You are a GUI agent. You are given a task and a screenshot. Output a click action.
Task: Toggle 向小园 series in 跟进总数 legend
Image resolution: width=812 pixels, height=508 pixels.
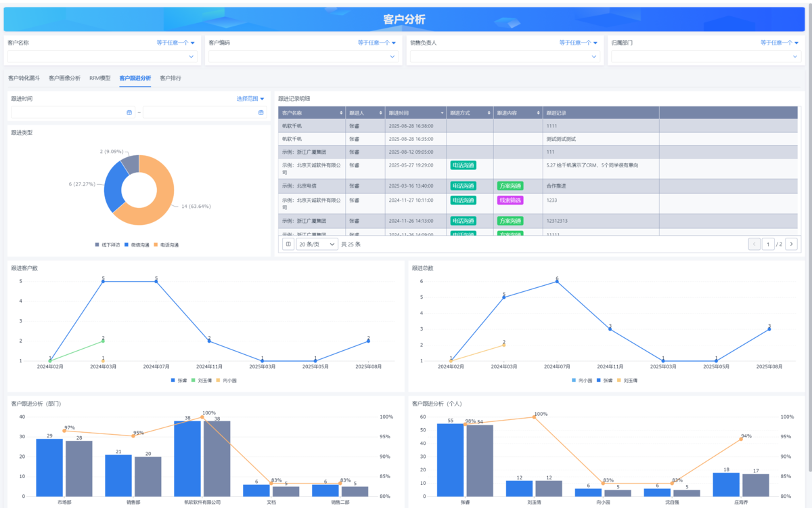pyautogui.click(x=583, y=381)
